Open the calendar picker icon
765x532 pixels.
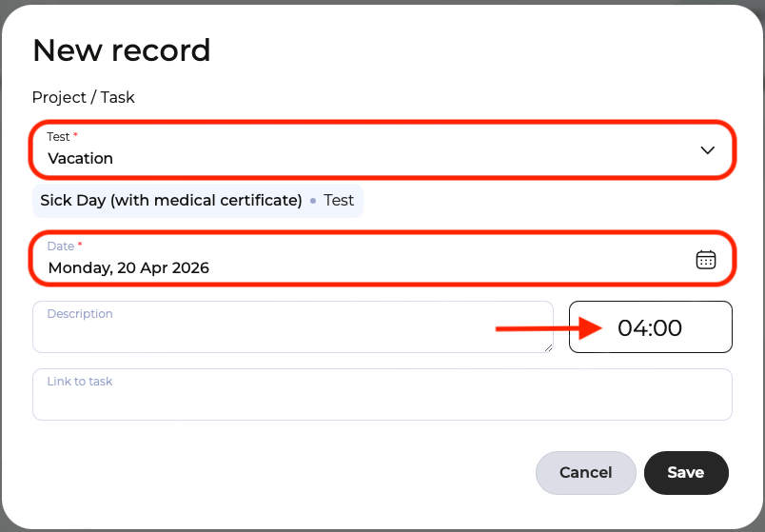(706, 260)
